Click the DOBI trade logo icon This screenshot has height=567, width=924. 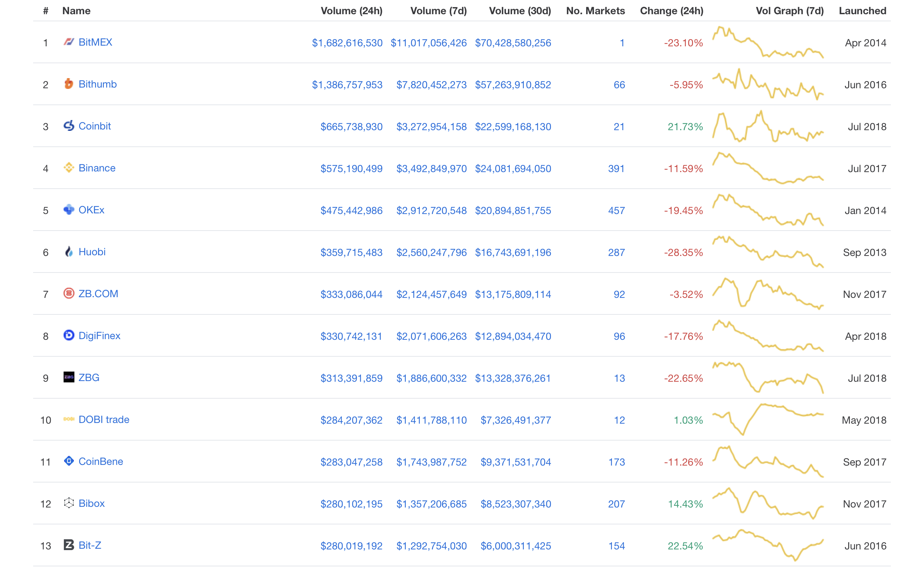pos(69,419)
